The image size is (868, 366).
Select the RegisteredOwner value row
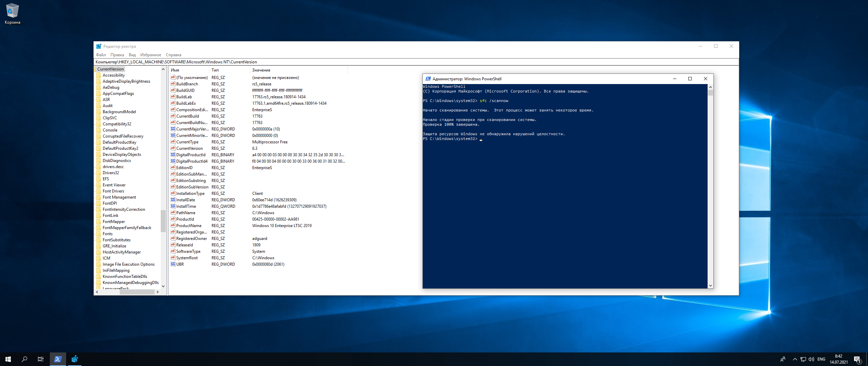pos(258,239)
